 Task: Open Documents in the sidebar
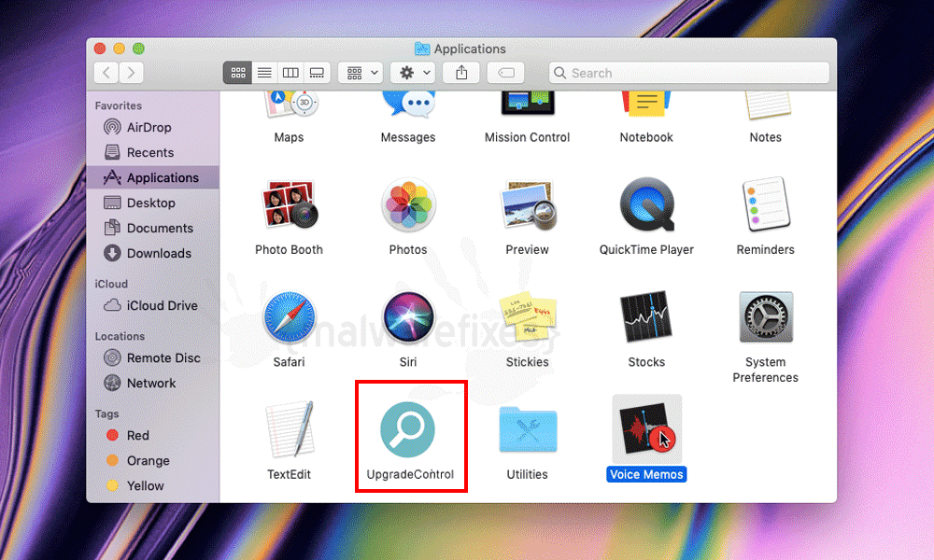(152, 228)
